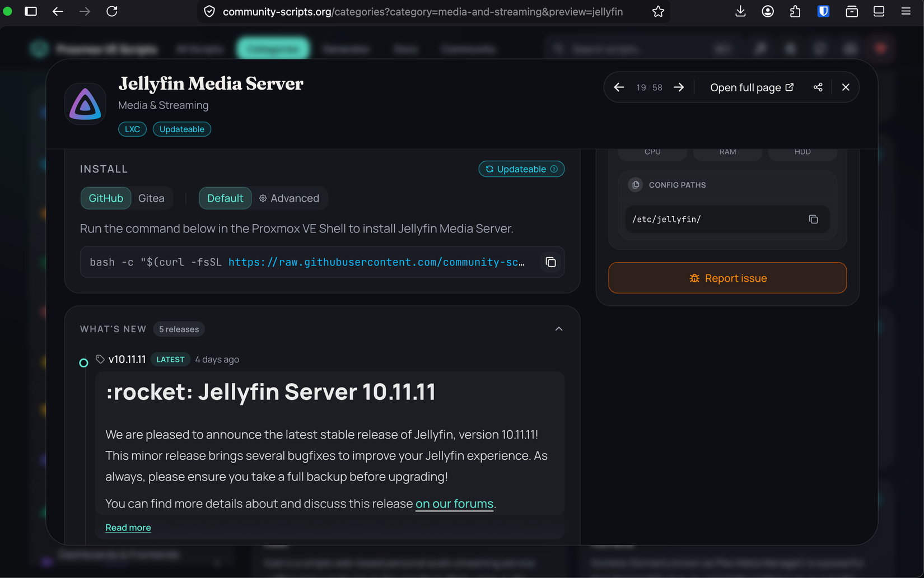Click the LXC tag badge
This screenshot has height=578, width=924.
(x=132, y=129)
